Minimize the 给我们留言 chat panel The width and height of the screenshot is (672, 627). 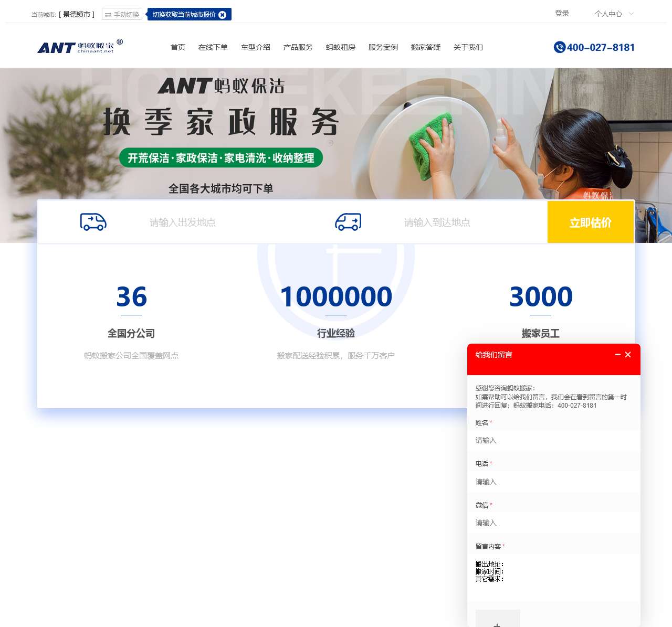(618, 355)
